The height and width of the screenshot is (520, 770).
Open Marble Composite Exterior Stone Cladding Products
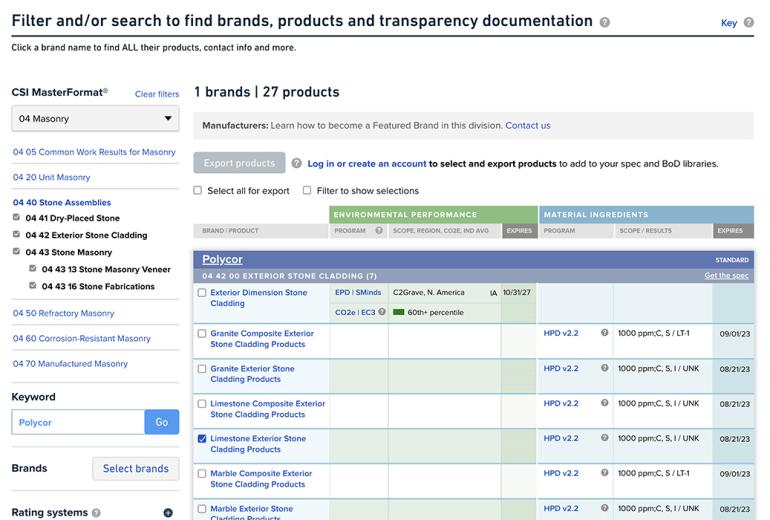(x=261, y=479)
